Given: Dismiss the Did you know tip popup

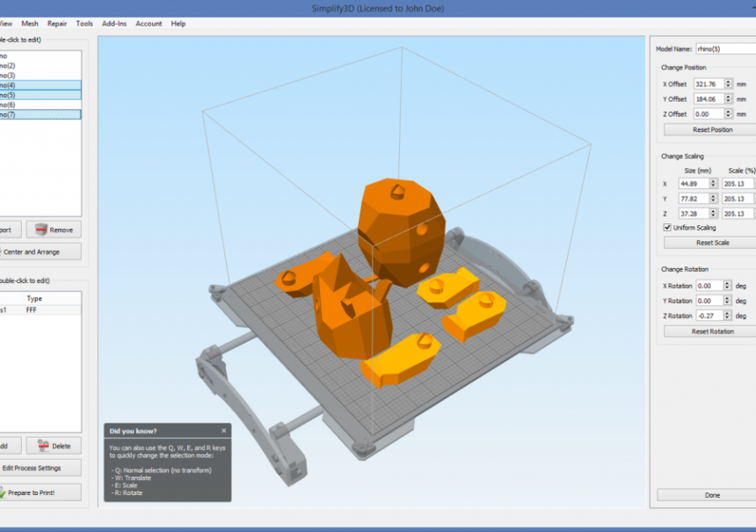Looking at the screenshot, I should 223,431.
